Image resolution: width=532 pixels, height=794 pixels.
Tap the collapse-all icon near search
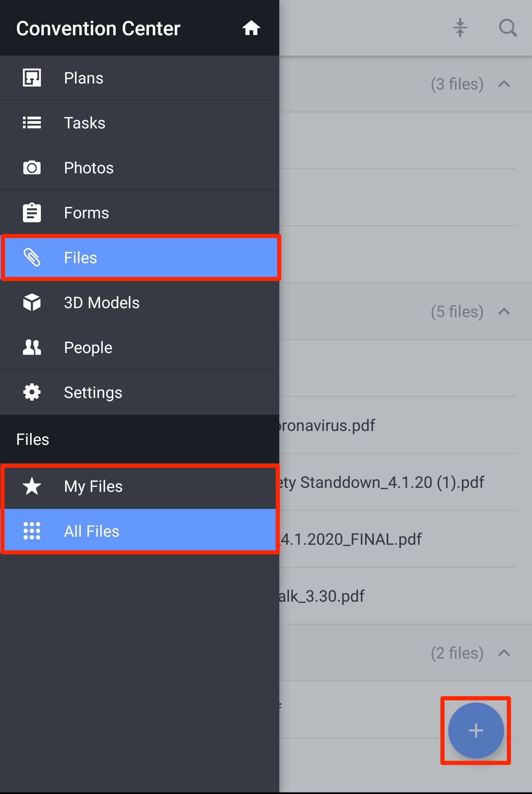pyautogui.click(x=460, y=28)
